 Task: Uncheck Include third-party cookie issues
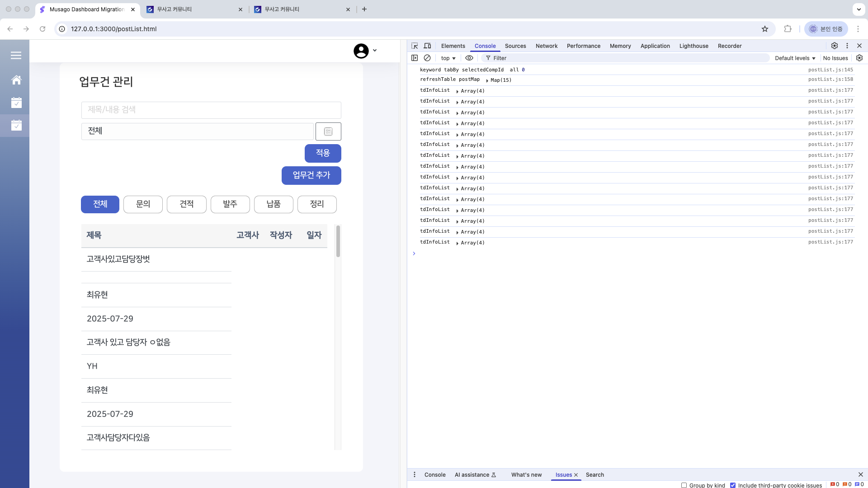(x=733, y=485)
